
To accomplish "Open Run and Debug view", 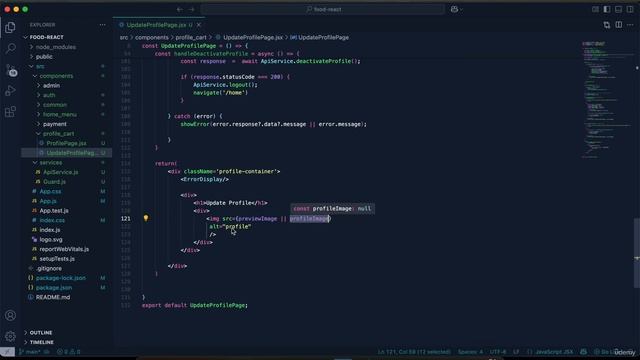I will (10, 91).
